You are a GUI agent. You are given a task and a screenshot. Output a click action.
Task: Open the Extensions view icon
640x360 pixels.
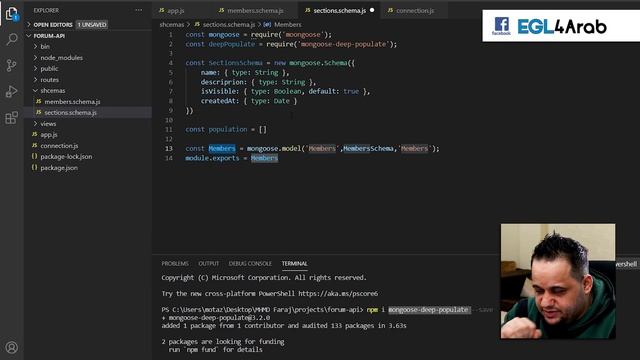pyautogui.click(x=11, y=118)
